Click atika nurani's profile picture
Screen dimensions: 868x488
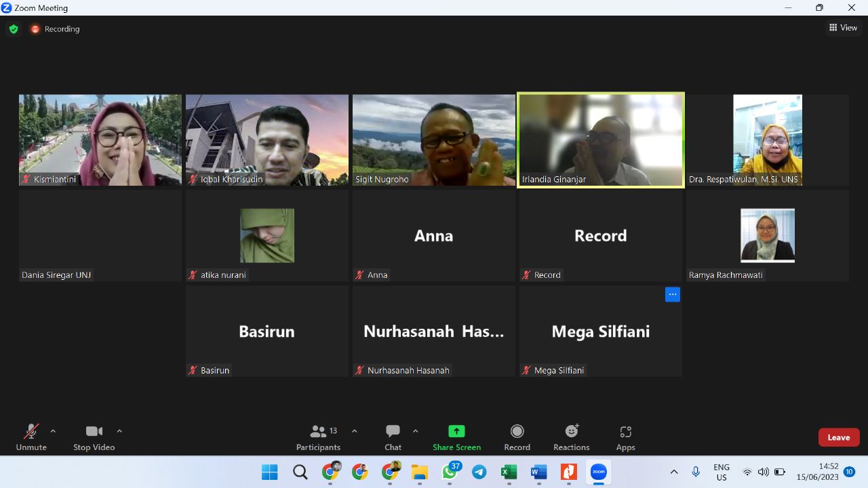(x=267, y=235)
